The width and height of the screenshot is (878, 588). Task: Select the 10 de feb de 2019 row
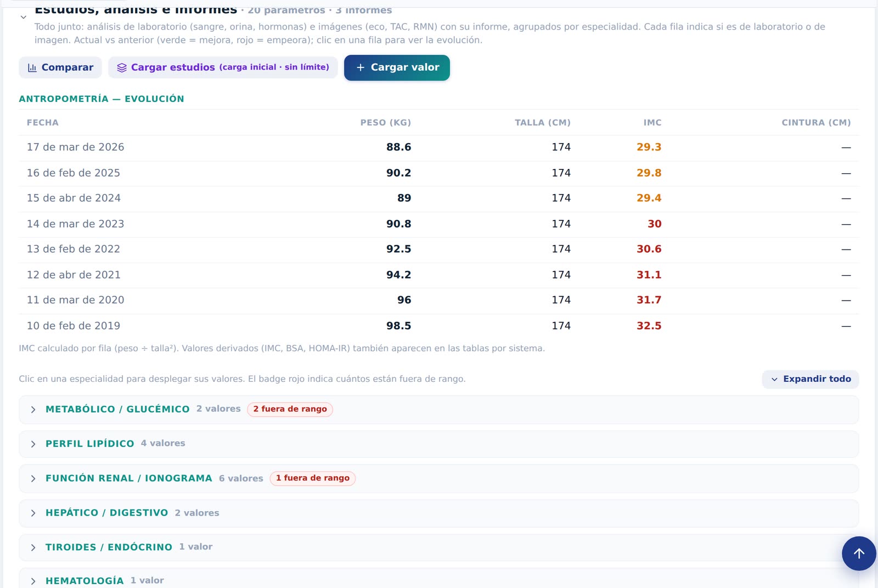click(438, 326)
